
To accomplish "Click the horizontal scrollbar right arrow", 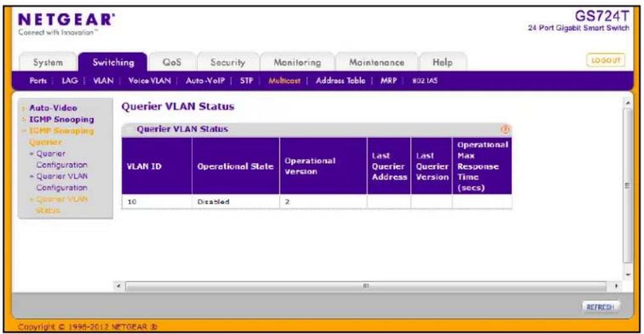I will (x=616, y=285).
